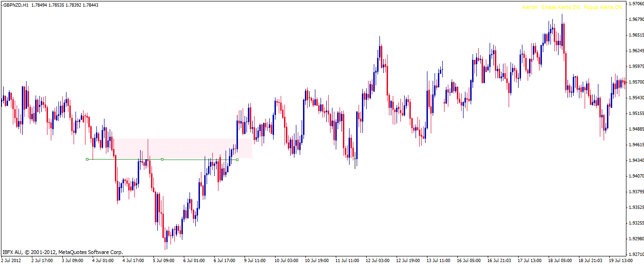The image size is (644, 264).
Task: Select the middle handle of green trend line
Action: pyautogui.click(x=162, y=160)
